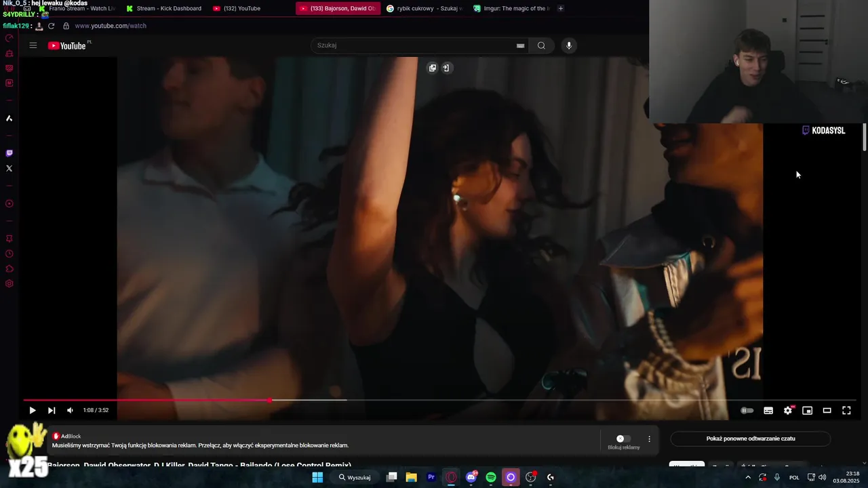This screenshot has height=488, width=868.
Task: Show hidden system tray icons chevron
Action: pos(748,477)
